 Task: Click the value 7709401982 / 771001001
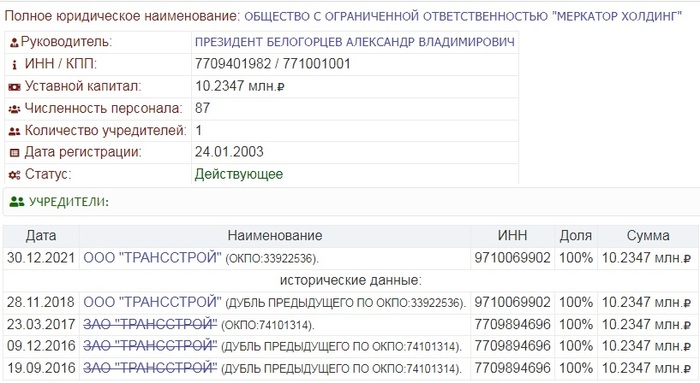(272, 64)
